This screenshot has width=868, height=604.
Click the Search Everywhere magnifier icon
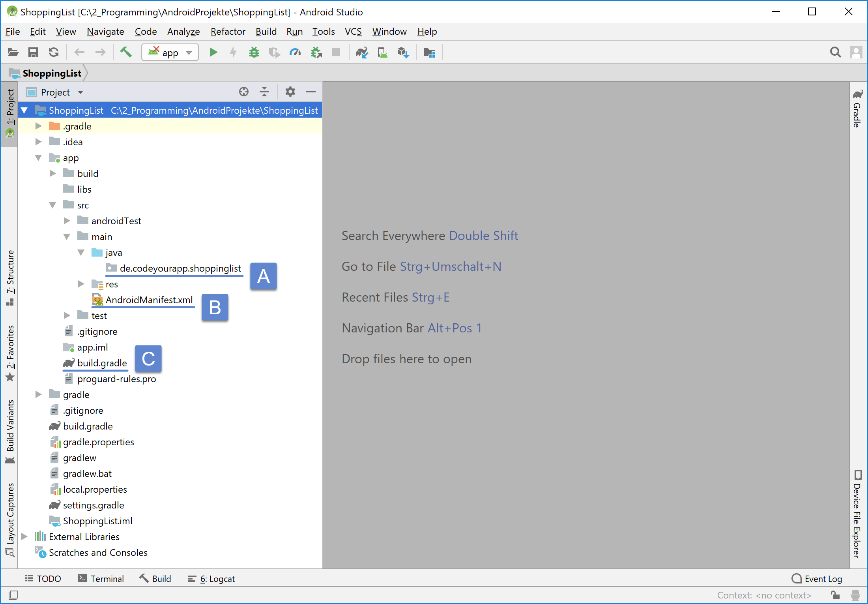pyautogui.click(x=835, y=52)
